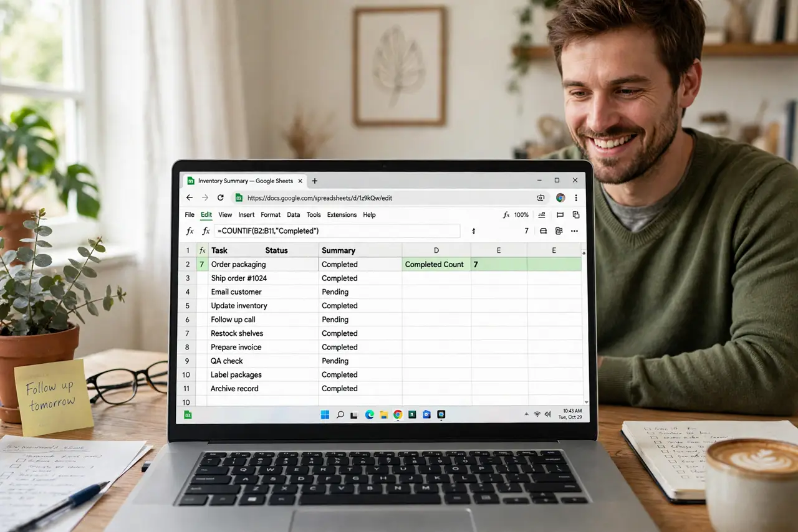Click the scroll-down arrow on the sheet's vertical scrollbar
Viewport: 798px width, 532px height.
(585, 402)
